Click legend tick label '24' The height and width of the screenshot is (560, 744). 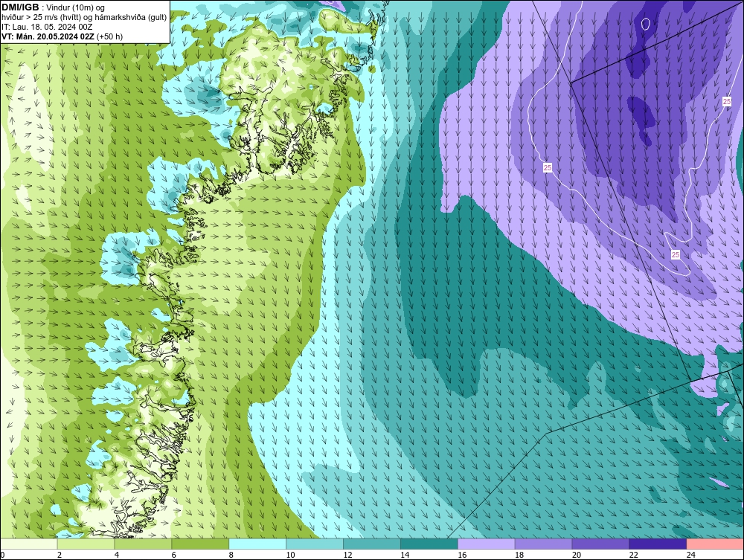click(x=691, y=555)
